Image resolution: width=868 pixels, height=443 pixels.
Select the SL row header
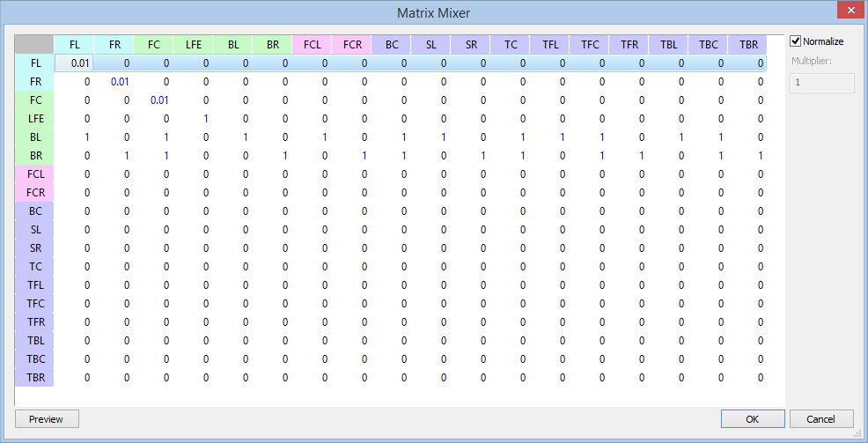coord(35,230)
